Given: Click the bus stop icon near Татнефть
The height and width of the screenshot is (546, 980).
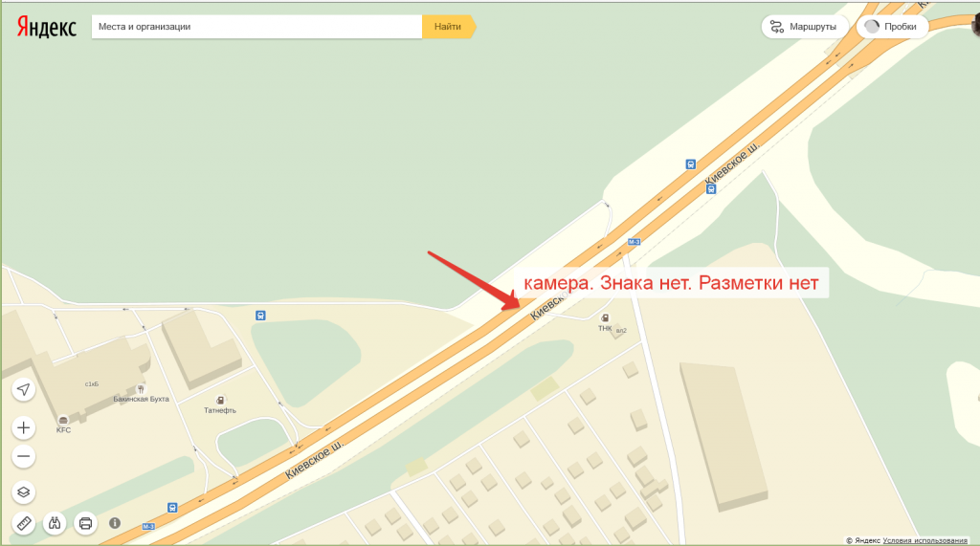Looking at the screenshot, I should (x=260, y=316).
